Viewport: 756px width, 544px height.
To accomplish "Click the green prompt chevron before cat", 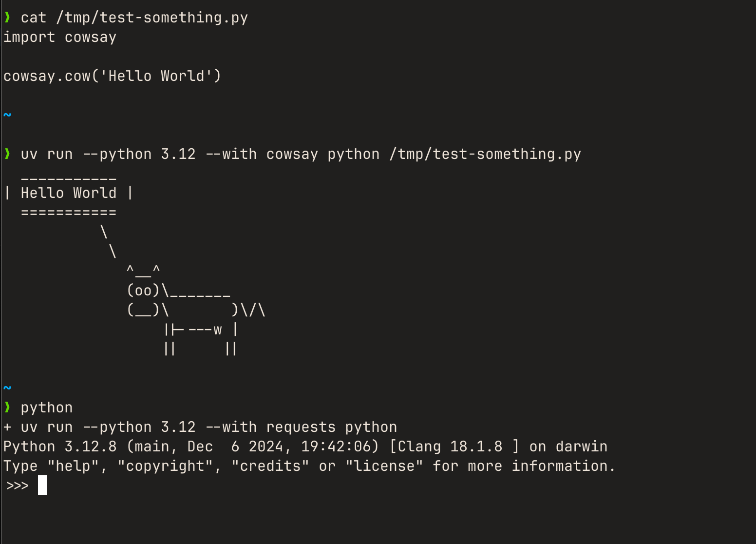I will click(x=7, y=18).
